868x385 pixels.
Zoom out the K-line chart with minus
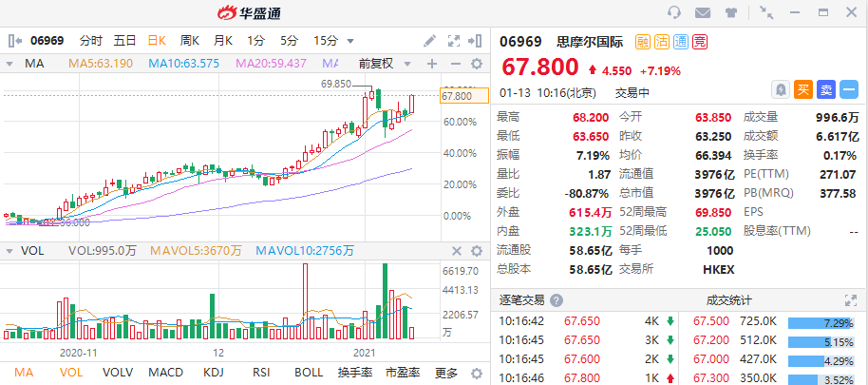coord(456,64)
